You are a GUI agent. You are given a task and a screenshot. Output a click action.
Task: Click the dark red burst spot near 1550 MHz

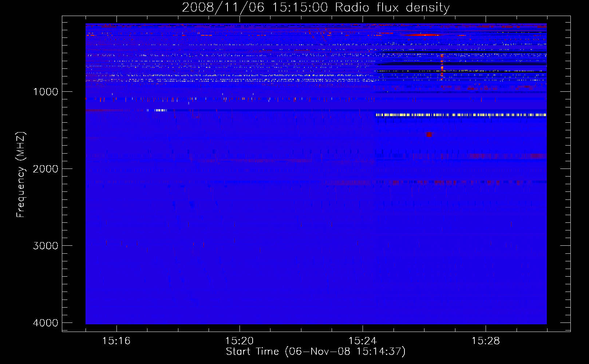click(x=429, y=135)
